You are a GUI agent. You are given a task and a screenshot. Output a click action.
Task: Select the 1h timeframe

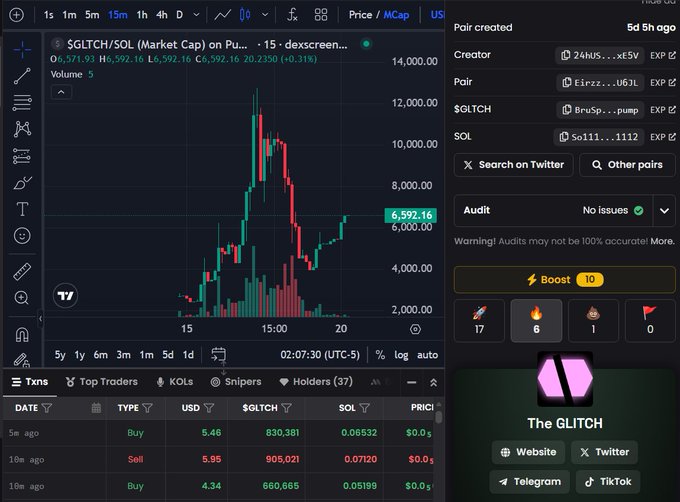[x=142, y=15]
